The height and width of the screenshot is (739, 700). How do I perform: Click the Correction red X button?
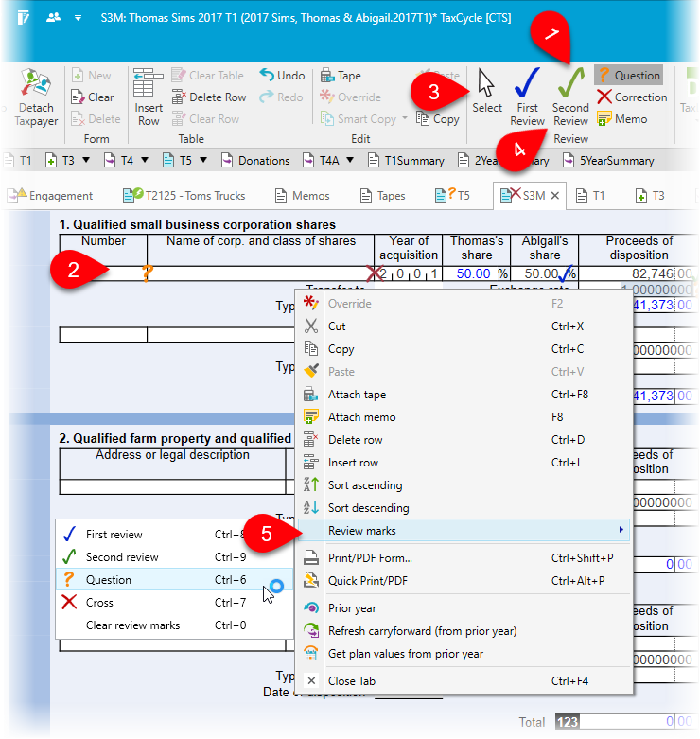[632, 97]
